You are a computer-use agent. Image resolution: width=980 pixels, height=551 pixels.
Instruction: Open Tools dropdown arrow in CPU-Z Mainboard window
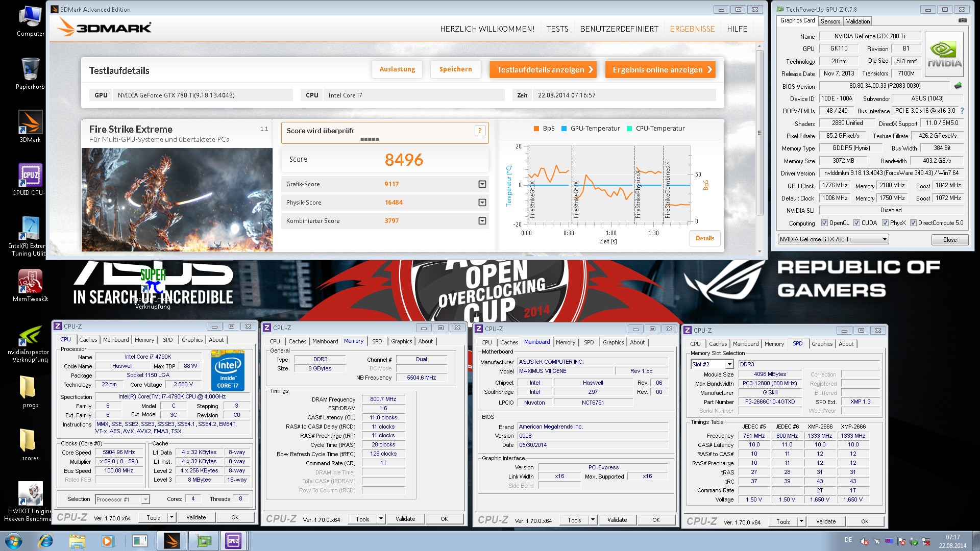click(x=593, y=520)
